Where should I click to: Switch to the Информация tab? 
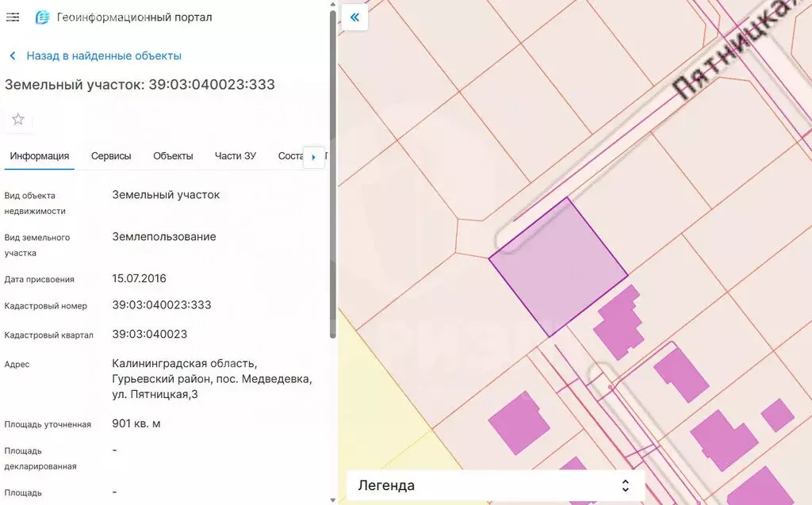click(40, 156)
